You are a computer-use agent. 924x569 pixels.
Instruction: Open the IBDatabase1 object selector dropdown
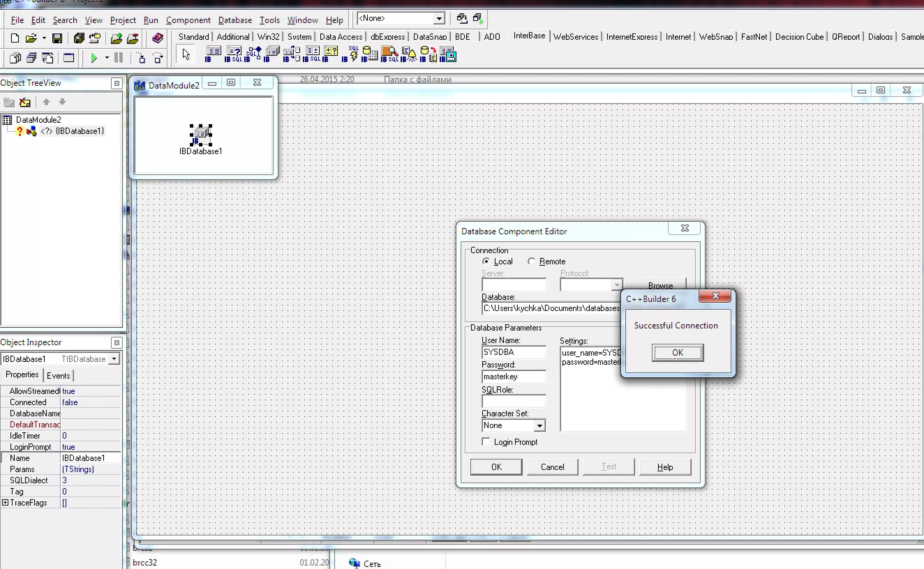tap(114, 359)
